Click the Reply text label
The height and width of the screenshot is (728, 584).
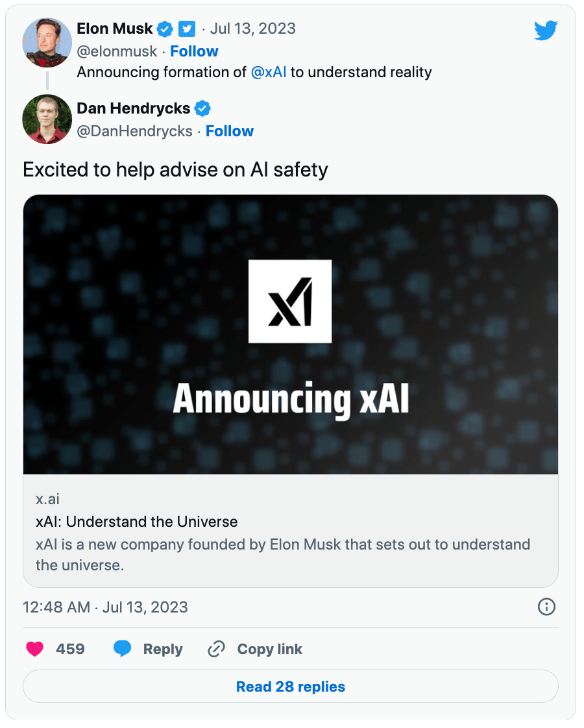[x=163, y=649]
